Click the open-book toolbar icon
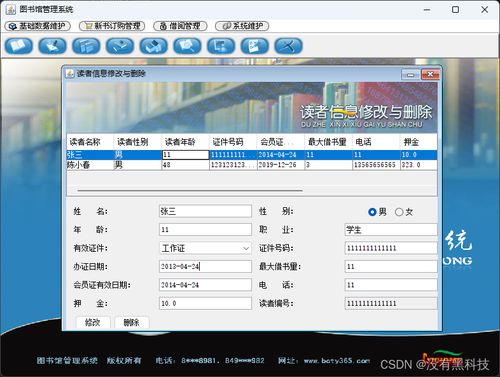The image size is (500, 377). click(19, 46)
